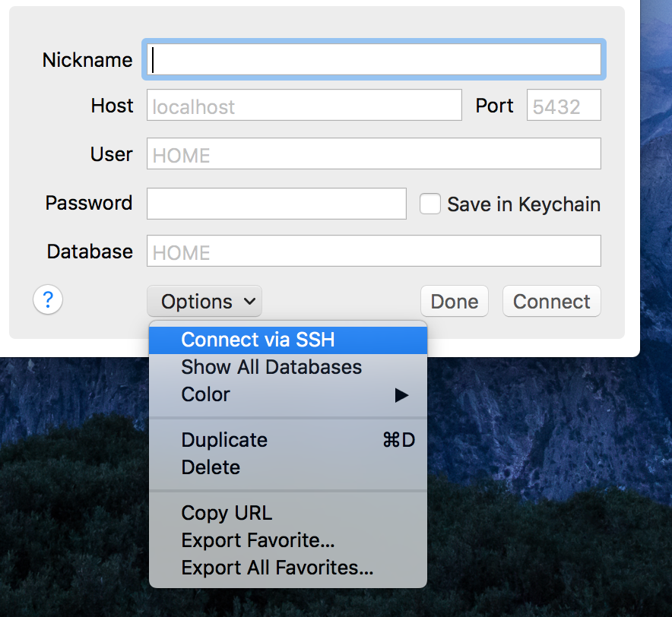Select Duplicate from the options menu
The height and width of the screenshot is (617, 672).
tap(288, 440)
